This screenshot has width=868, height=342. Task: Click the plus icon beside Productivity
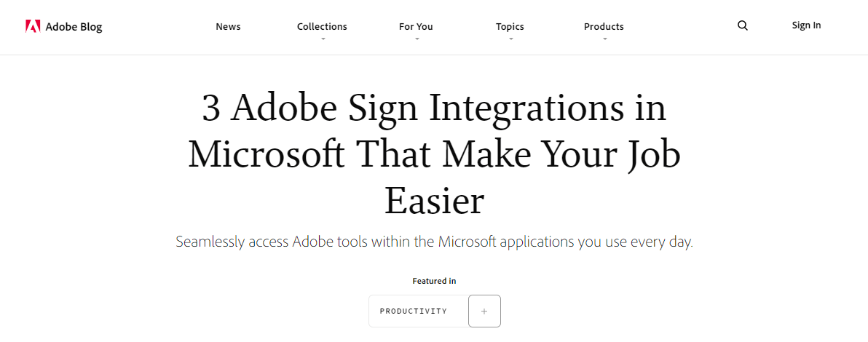coord(484,311)
